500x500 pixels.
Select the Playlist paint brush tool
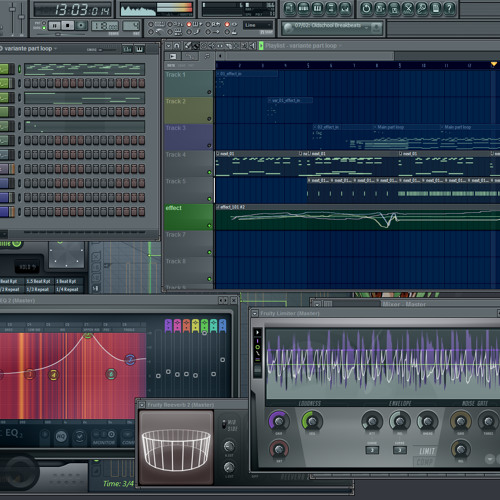point(196,46)
